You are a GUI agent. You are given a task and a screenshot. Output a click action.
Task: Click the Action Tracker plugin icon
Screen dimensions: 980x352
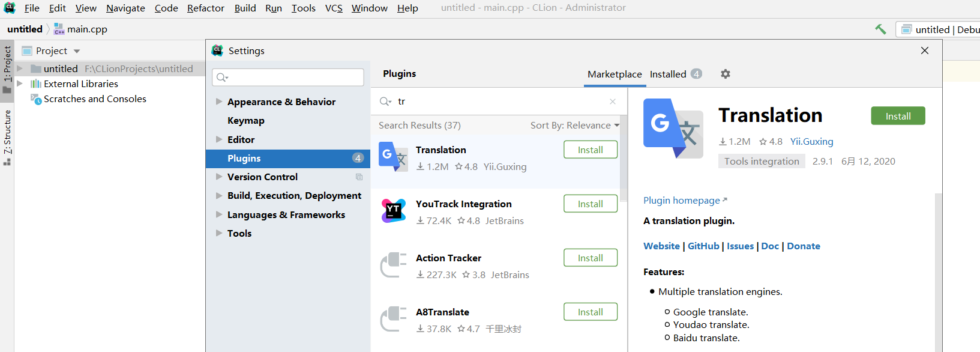coord(394,265)
